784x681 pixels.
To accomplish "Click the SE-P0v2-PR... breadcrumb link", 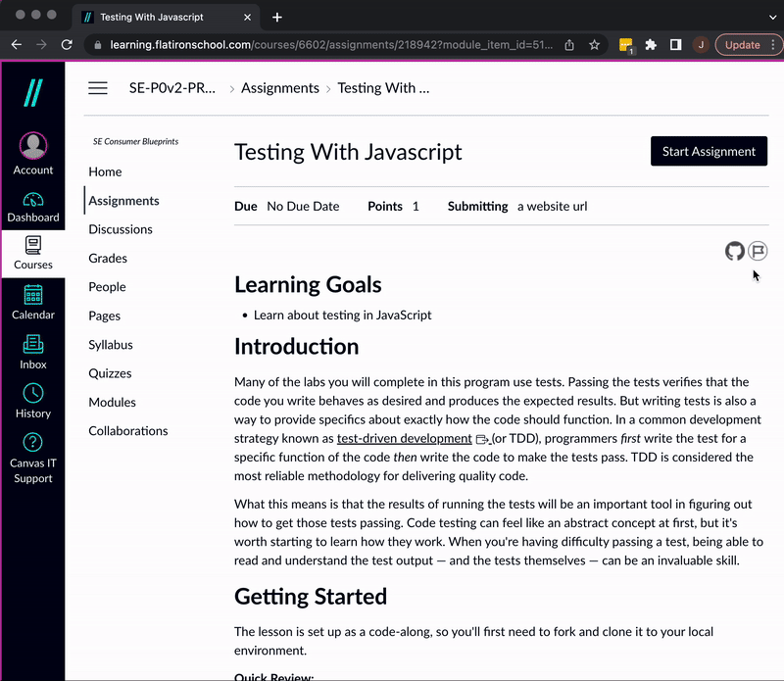I will tap(172, 88).
